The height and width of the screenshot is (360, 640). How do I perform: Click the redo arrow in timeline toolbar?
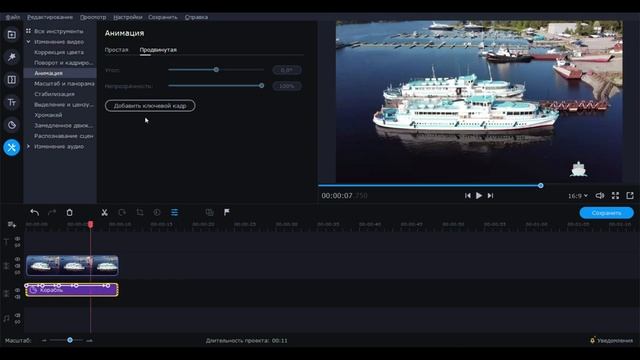52,212
